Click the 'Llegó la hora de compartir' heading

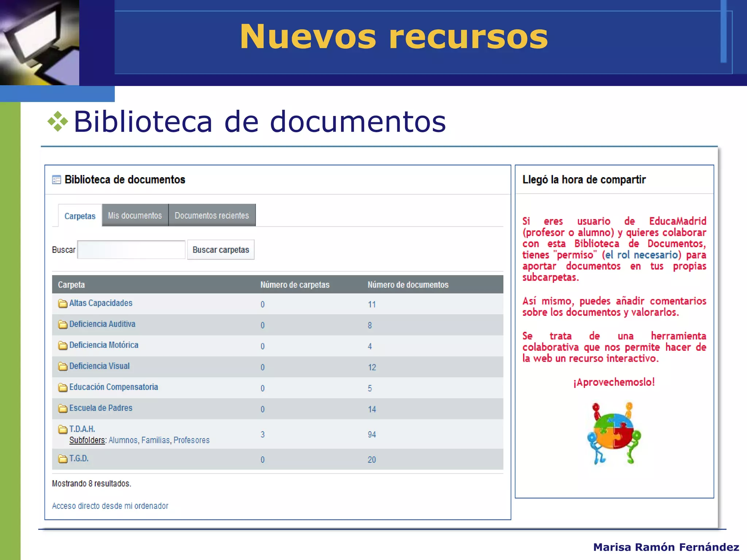584,179
